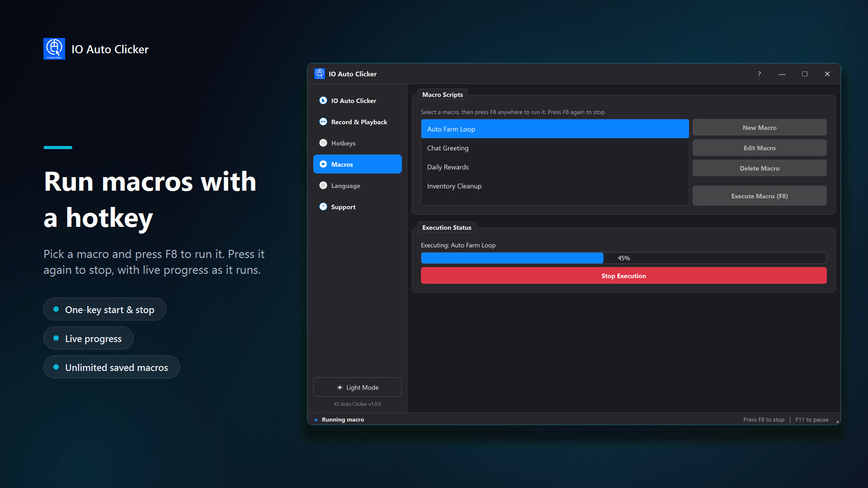Screen dimensions: 868x488
Task: Click the resize grip at window corner
Action: click(x=837, y=422)
